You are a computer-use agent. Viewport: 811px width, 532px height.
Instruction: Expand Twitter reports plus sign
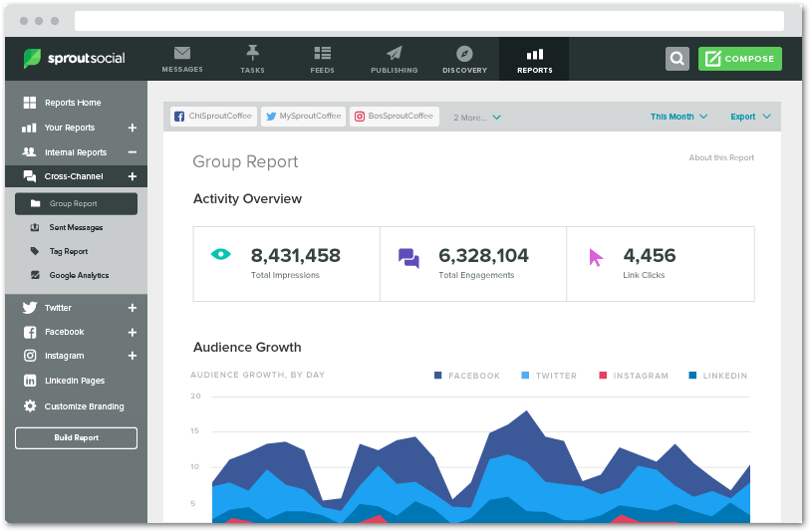tap(133, 308)
